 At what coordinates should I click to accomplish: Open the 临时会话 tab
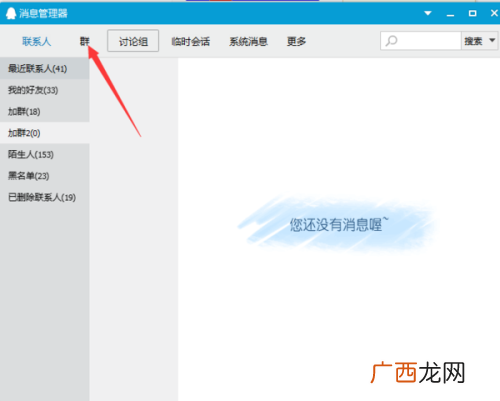(191, 41)
